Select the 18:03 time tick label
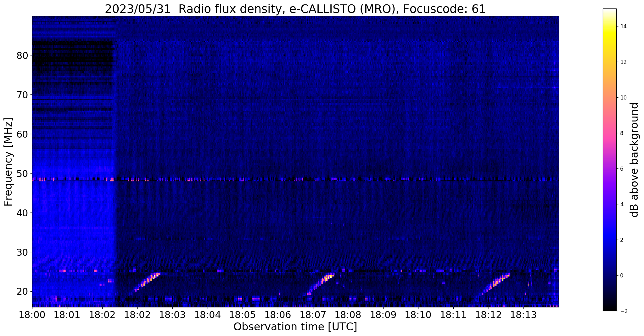The width and height of the screenshot is (644, 336). point(172,315)
